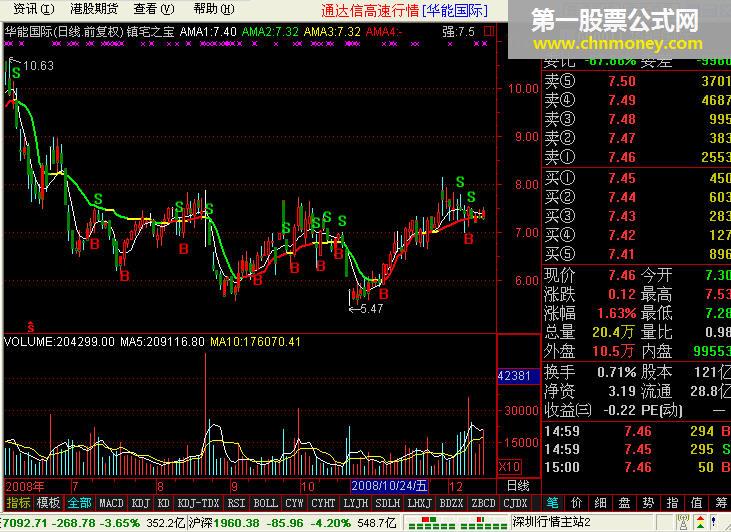
Task: Apply the BDZX indicator
Action: click(x=451, y=503)
